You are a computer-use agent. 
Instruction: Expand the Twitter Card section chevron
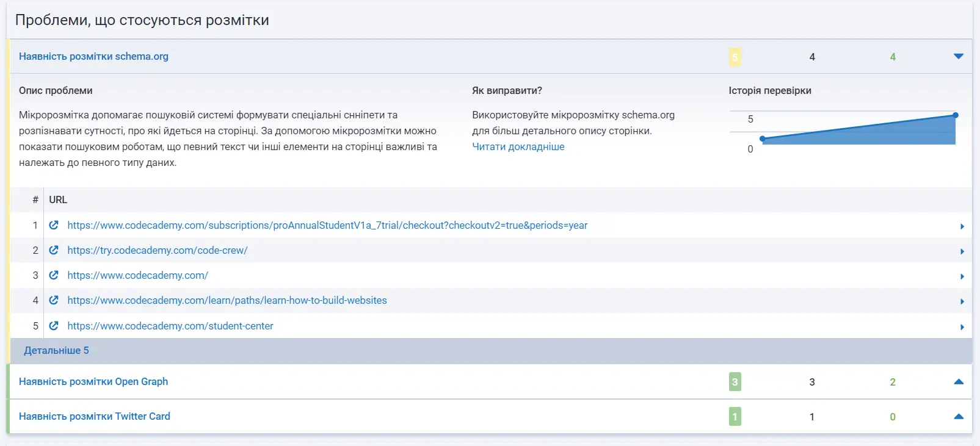959,417
